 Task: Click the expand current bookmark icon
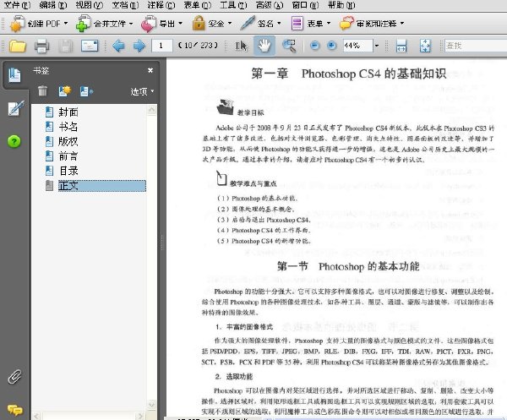tap(86, 91)
